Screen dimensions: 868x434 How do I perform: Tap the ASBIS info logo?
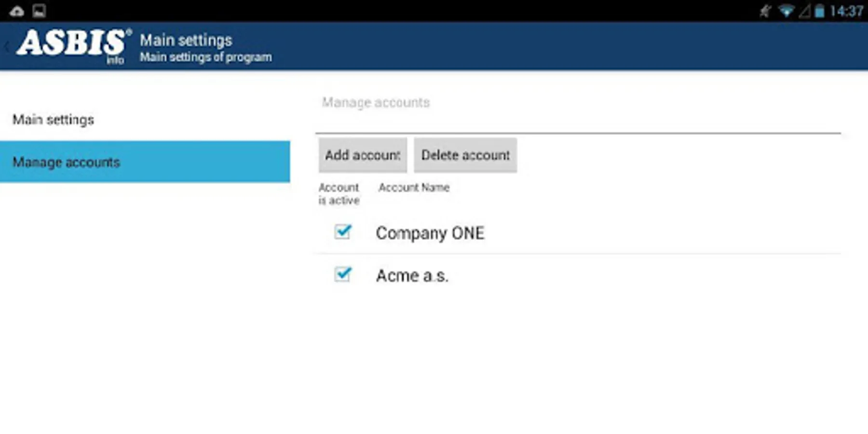click(74, 46)
